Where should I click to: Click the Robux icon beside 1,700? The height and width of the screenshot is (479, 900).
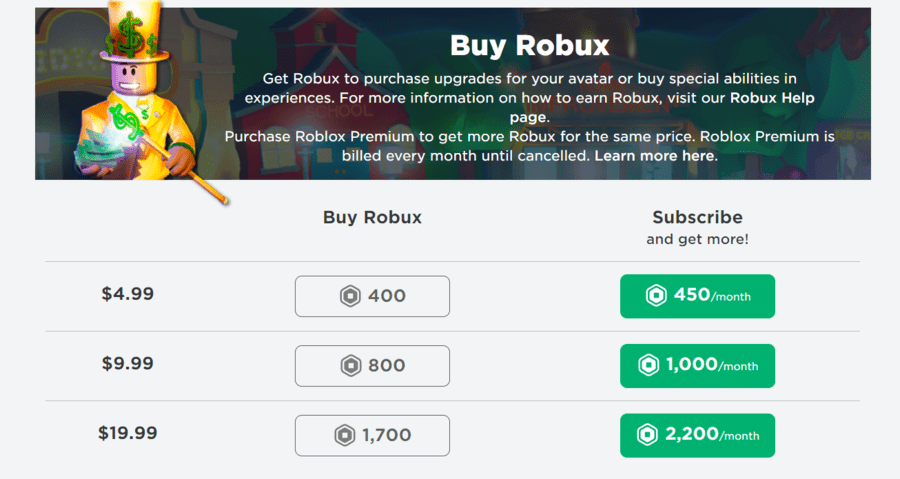(x=345, y=435)
